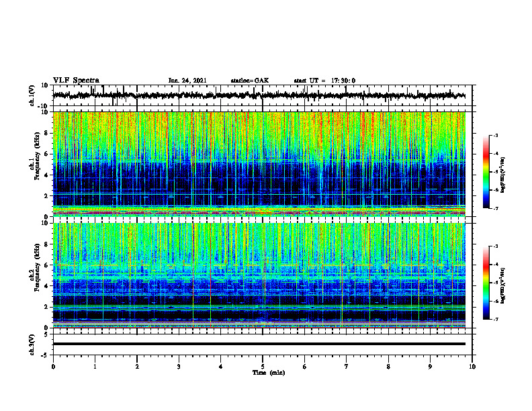The width and height of the screenshot is (532, 411).
Task: Click the '0' tick on the time axis
Action: [x=53, y=367]
